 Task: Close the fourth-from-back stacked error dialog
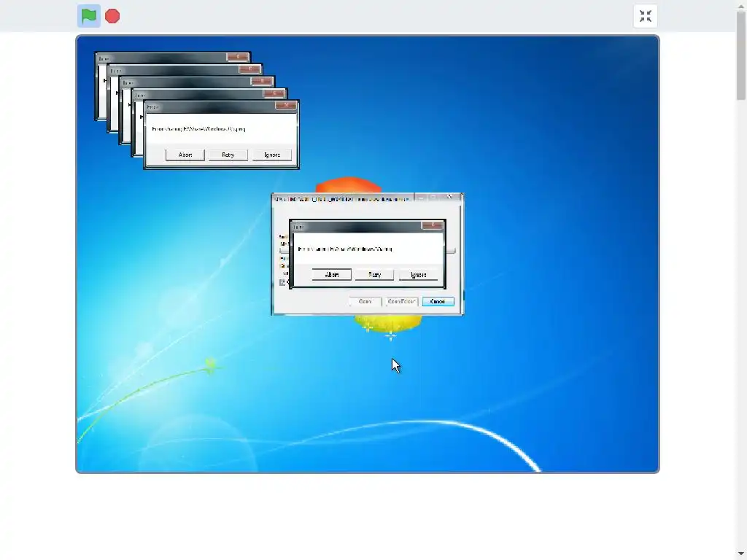[274, 93]
